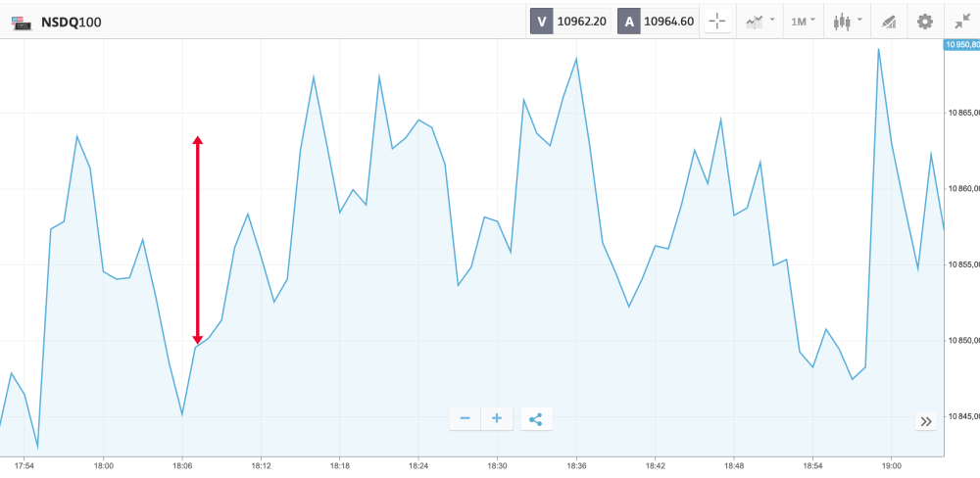Click the 19:00 time axis label
Viewport: 980px width, 478px height.
pyautogui.click(x=892, y=466)
